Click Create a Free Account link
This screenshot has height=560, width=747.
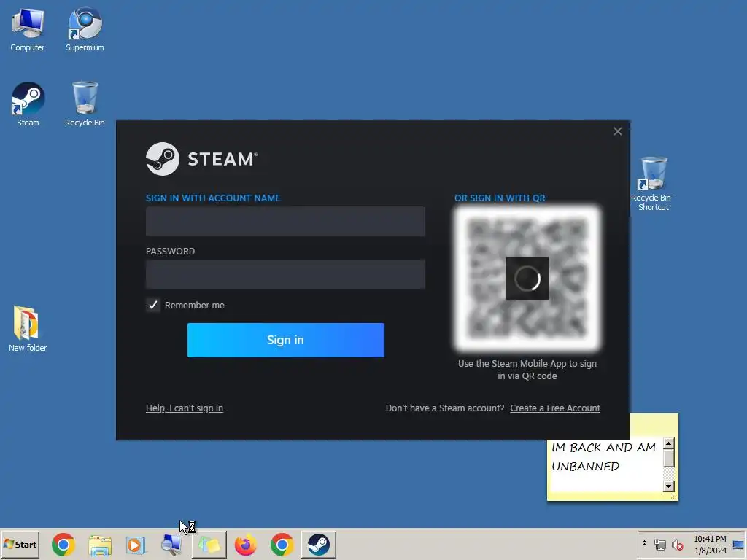point(555,408)
